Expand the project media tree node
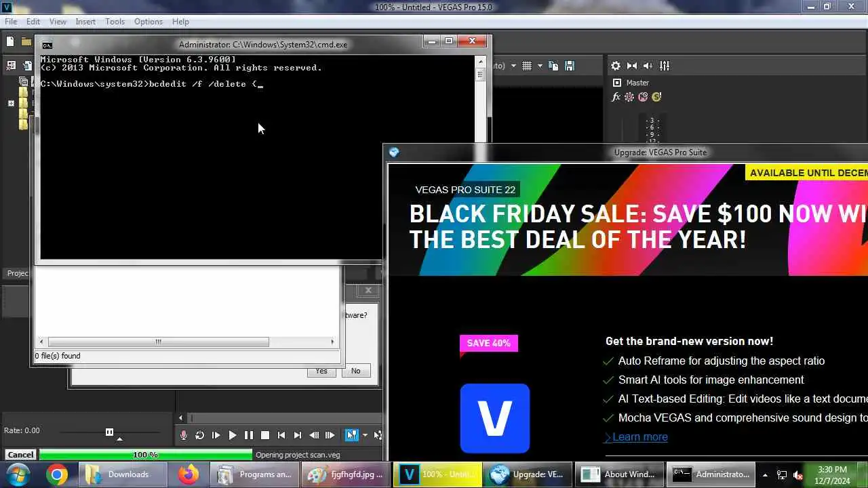This screenshot has height=488, width=868. (x=11, y=103)
